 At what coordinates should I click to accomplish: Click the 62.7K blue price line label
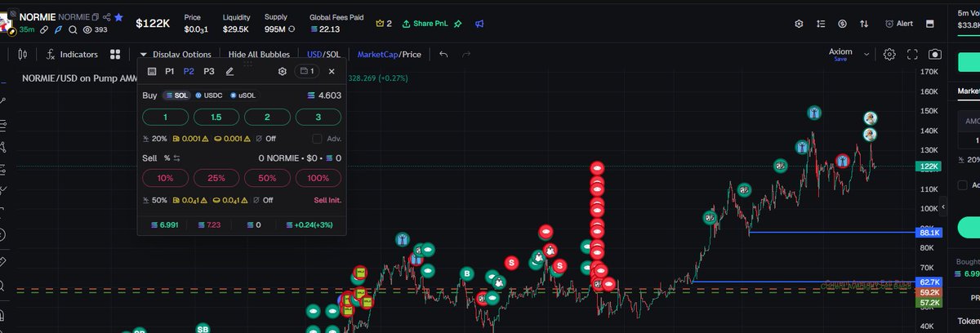click(931, 282)
